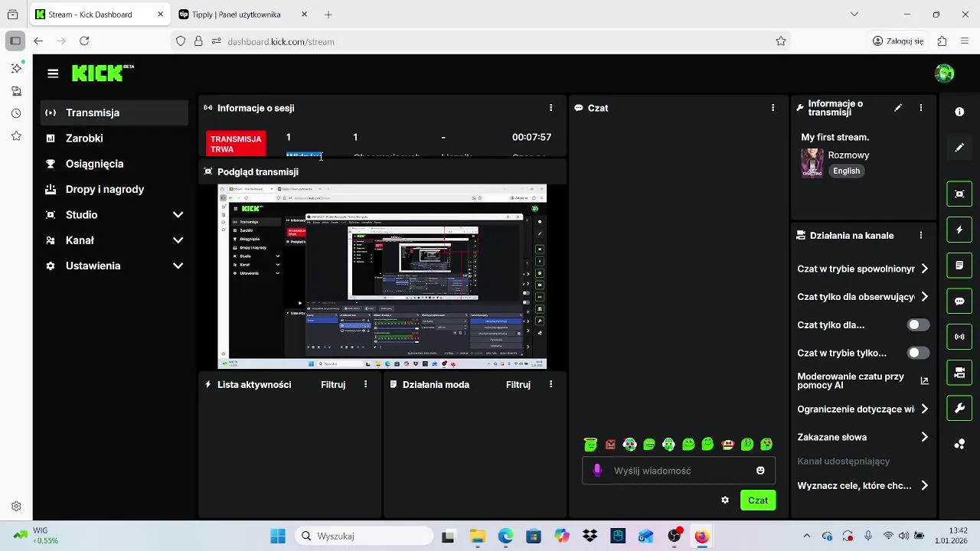The width and height of the screenshot is (980, 551).
Task: Toggle the Czat tylko dla... switch
Action: [x=918, y=324]
